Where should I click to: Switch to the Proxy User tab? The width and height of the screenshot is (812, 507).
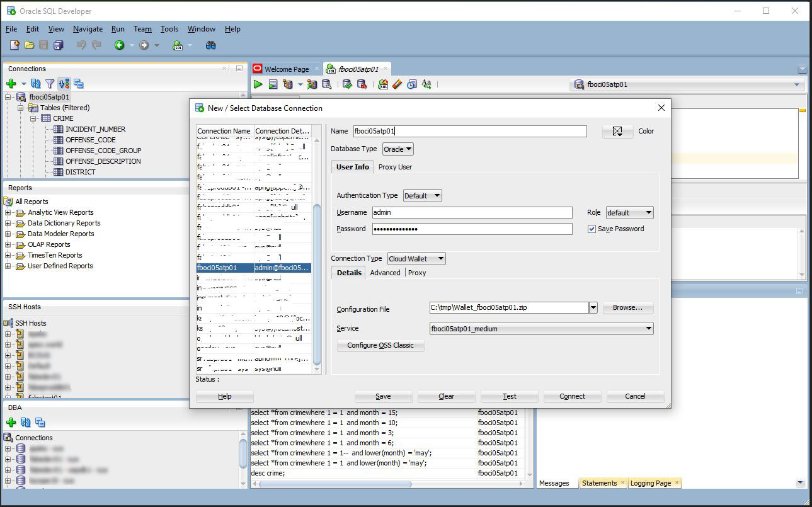(395, 167)
